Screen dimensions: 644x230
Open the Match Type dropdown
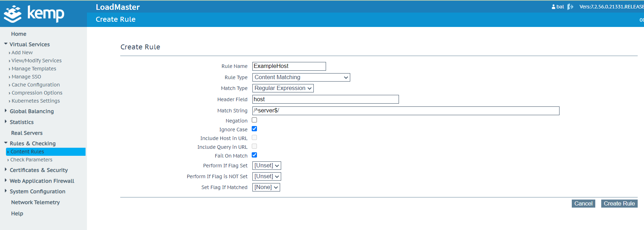click(283, 88)
